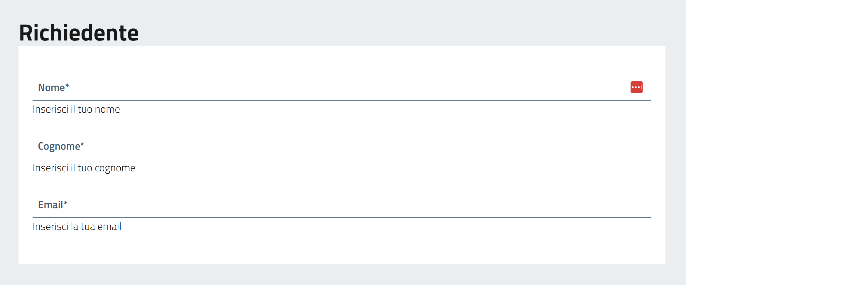868x291 pixels.
Task: Click the "Richiedente" section heading
Action: click(79, 33)
